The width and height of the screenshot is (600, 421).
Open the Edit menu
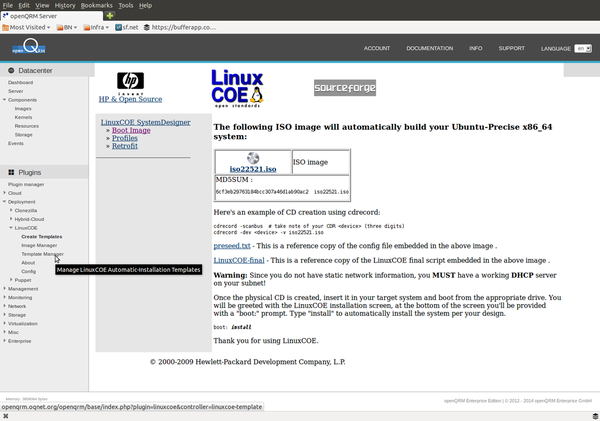(x=24, y=5)
